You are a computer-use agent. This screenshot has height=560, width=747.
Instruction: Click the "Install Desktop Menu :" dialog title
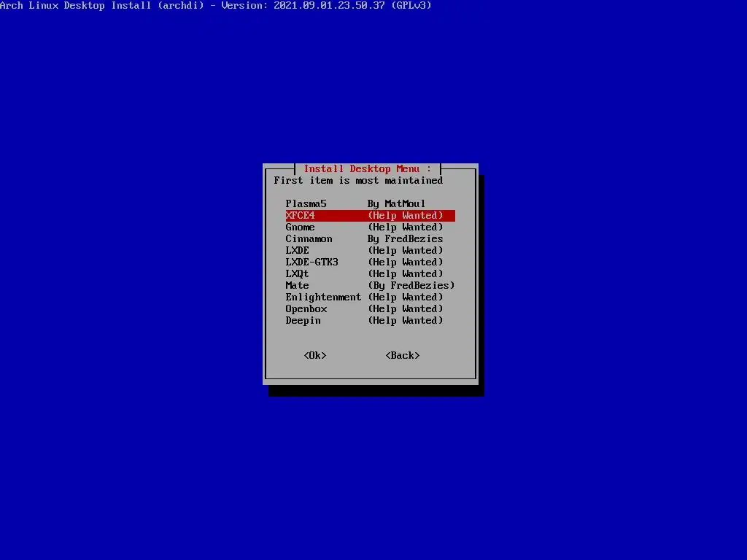(368, 169)
